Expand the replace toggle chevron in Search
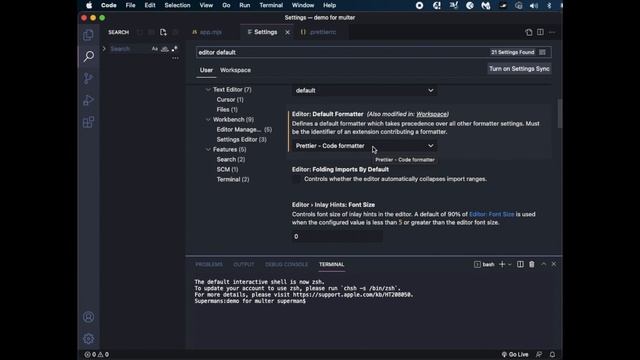Viewport: 640px width, 360px height. pyautogui.click(x=104, y=49)
